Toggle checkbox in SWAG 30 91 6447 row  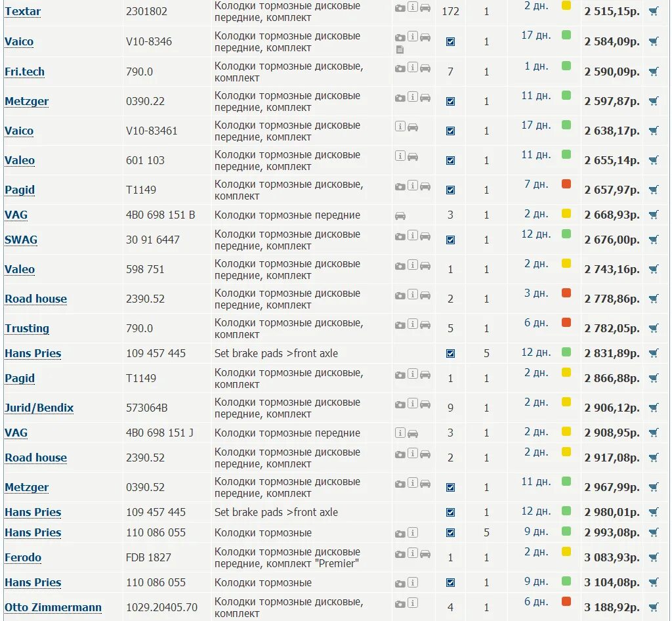click(450, 240)
